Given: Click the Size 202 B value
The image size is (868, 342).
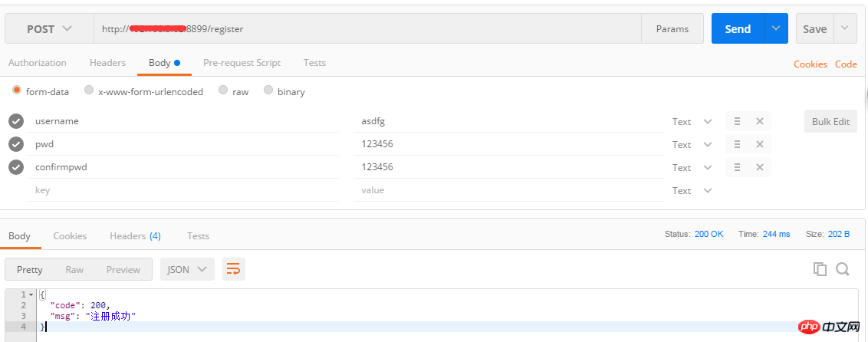Looking at the screenshot, I should [839, 234].
